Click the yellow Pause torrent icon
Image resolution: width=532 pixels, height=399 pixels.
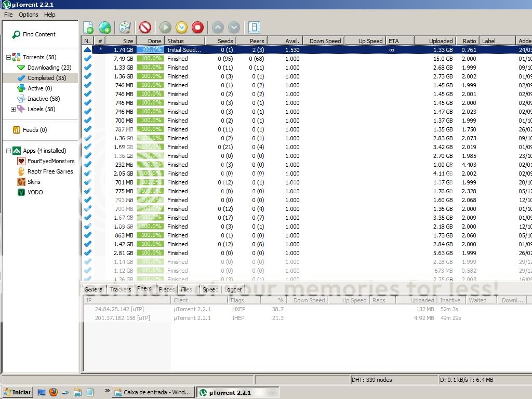[181, 28]
